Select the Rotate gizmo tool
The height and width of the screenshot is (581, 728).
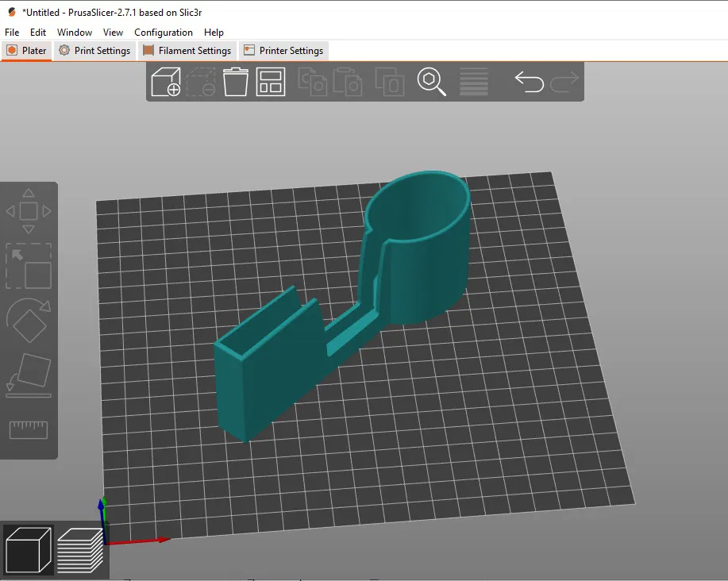pos(29,321)
